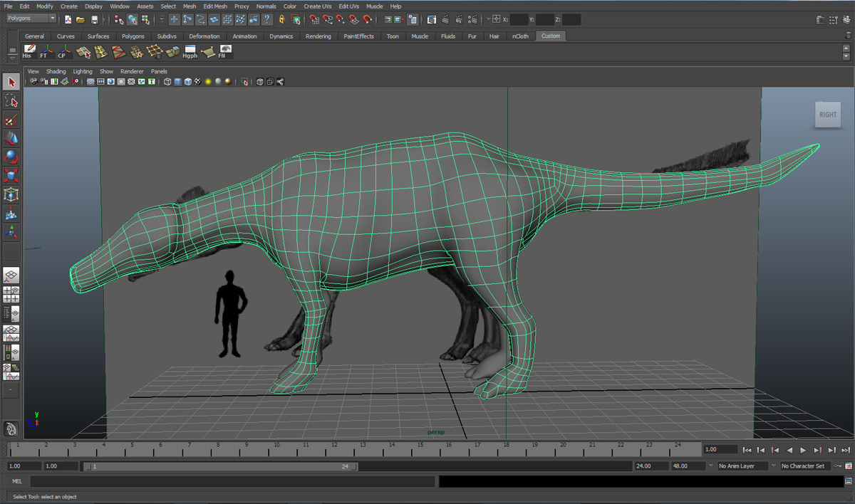
Task: Pick the Scale tool in the toolbox
Action: (x=11, y=175)
